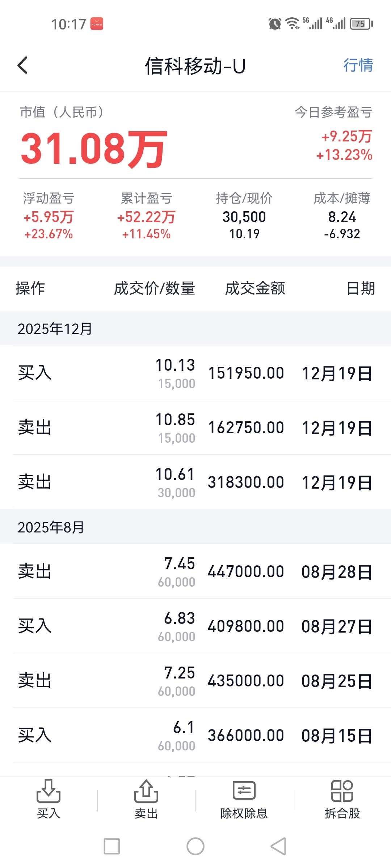This screenshot has height=868, width=391.
Task: Open the 318300.00 sell transaction row
Action: 195,482
